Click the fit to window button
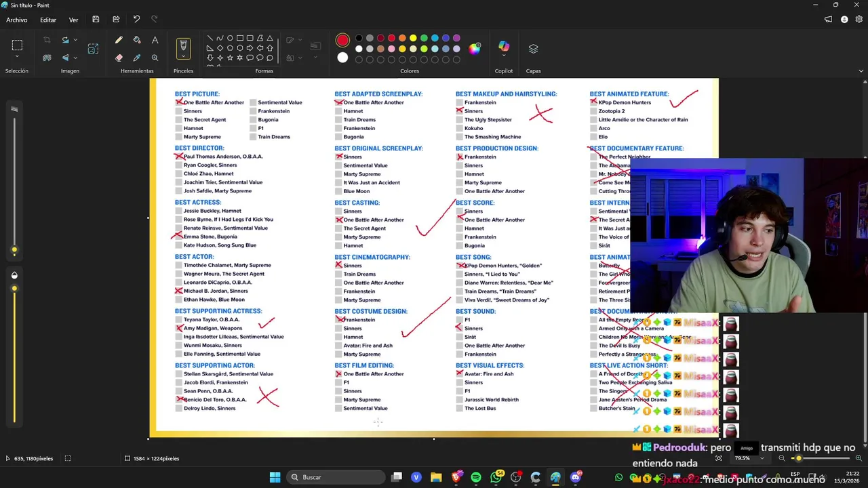 pos(719,458)
